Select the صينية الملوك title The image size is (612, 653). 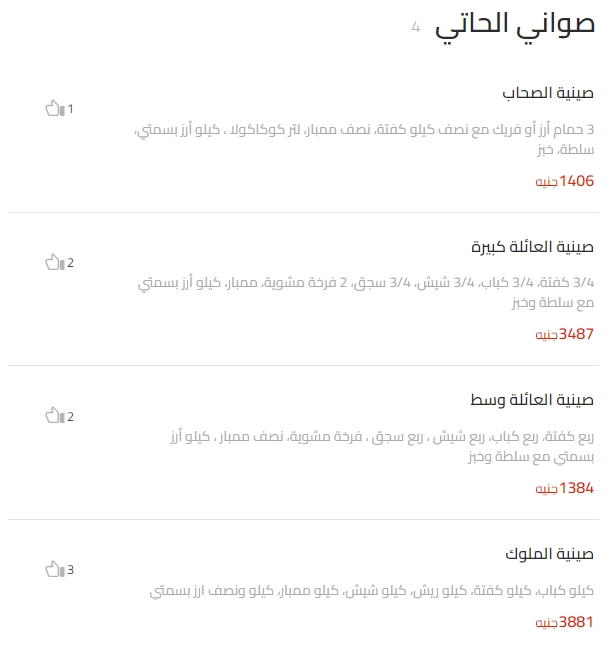549,554
